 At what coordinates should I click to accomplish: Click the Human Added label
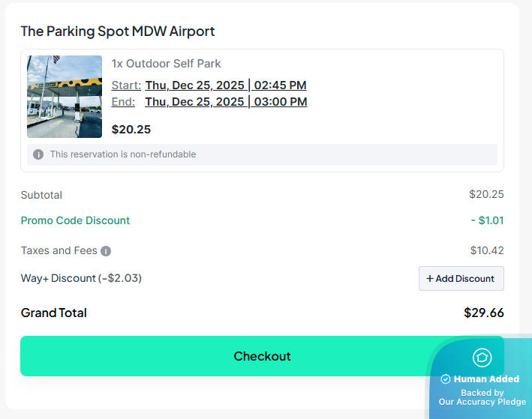[x=486, y=379]
